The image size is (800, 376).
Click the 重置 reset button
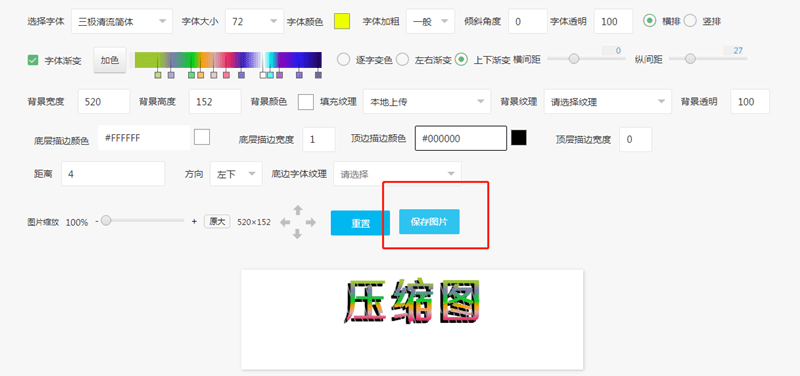coord(360,223)
